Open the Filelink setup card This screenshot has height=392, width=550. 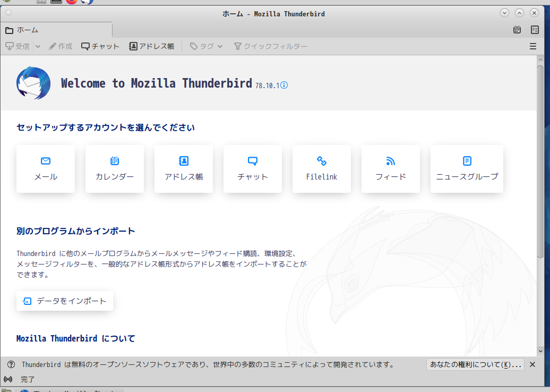(322, 169)
